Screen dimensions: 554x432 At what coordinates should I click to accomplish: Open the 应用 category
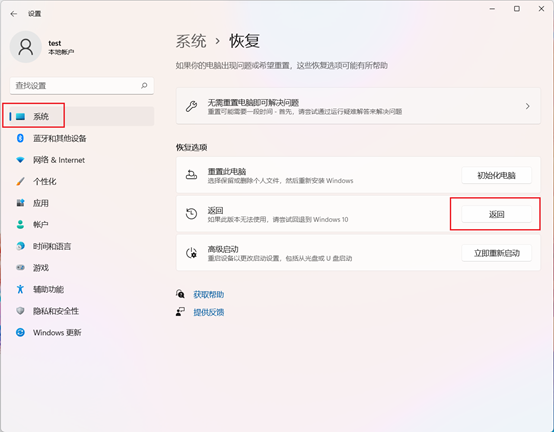(82, 203)
